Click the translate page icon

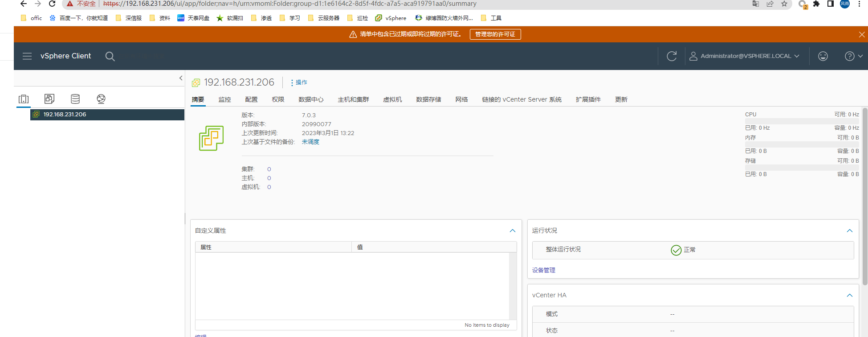pyautogui.click(x=756, y=4)
